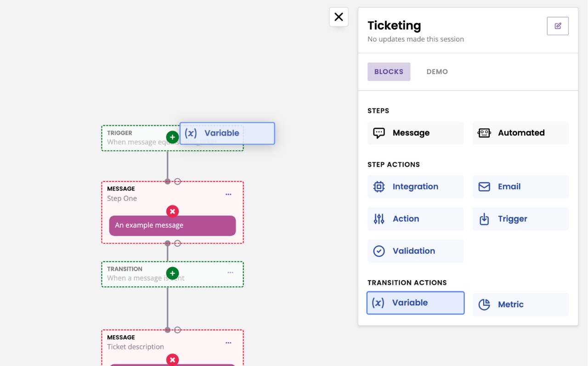
Task: Click the An example message bubble
Action: click(x=172, y=225)
